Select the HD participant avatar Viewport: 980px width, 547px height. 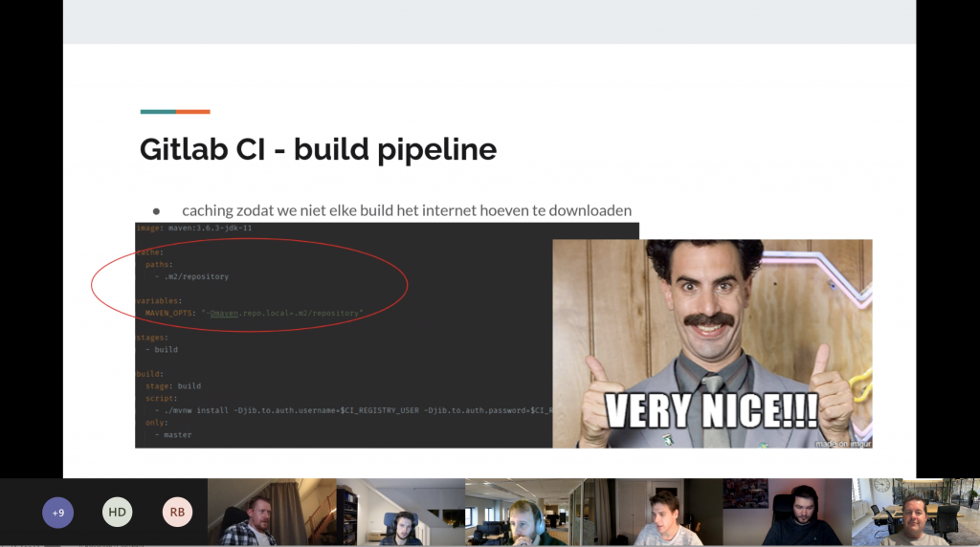[117, 512]
